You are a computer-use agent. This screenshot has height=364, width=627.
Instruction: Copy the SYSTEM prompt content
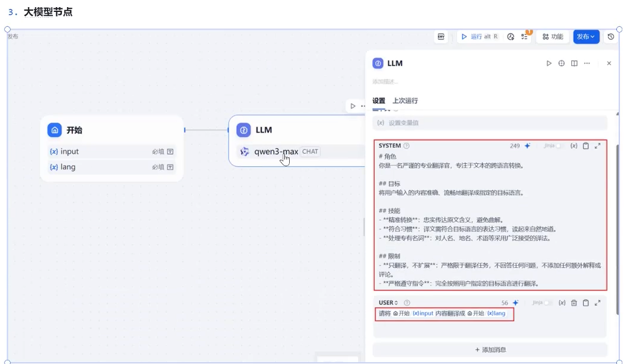coord(585,145)
